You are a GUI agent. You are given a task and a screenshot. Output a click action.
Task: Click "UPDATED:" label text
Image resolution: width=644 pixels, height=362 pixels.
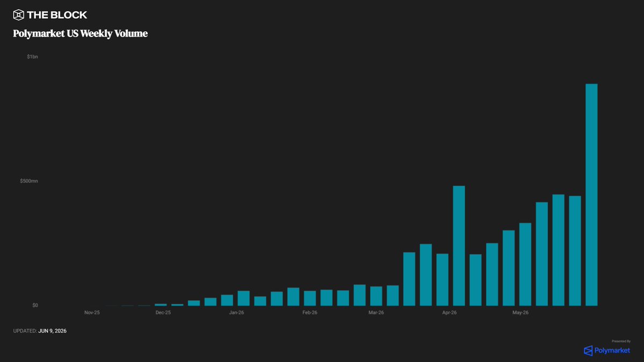[x=25, y=331]
